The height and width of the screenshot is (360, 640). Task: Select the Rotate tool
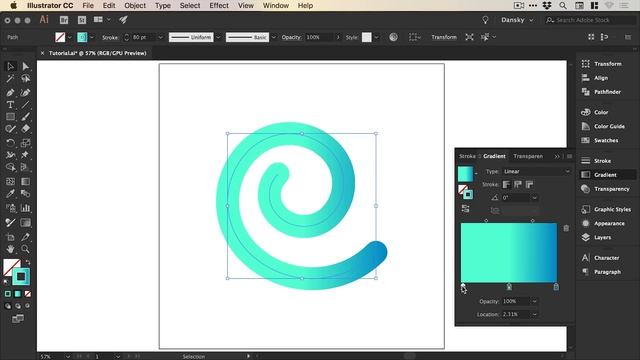(10, 143)
